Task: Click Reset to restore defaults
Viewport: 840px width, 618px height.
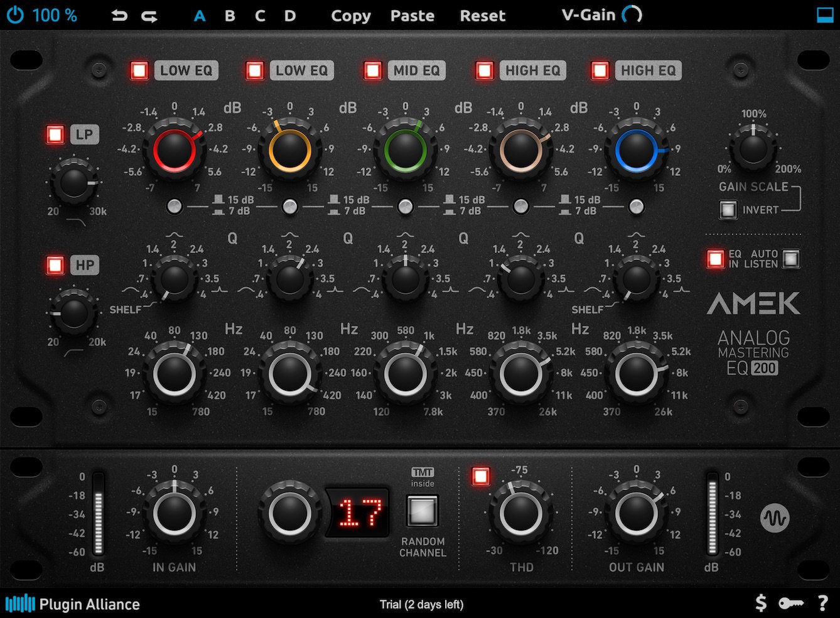Action: [x=482, y=16]
